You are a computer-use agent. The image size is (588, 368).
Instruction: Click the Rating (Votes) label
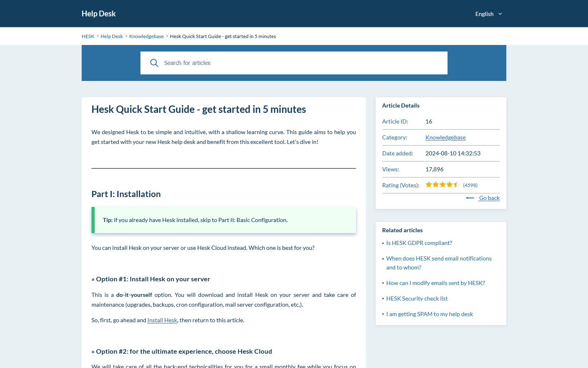point(401,185)
